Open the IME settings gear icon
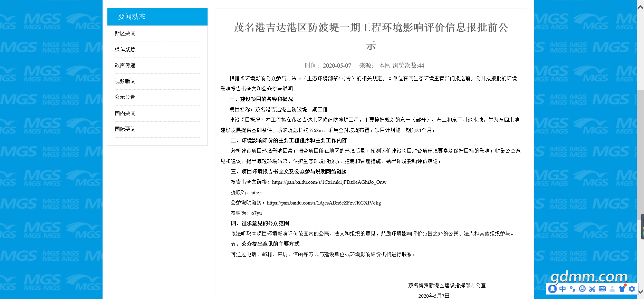 632,289
